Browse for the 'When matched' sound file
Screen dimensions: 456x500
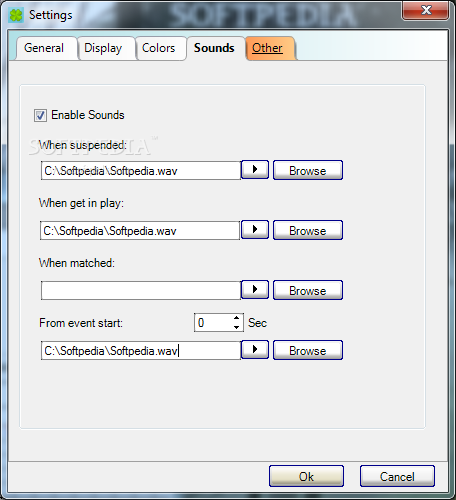coord(308,290)
